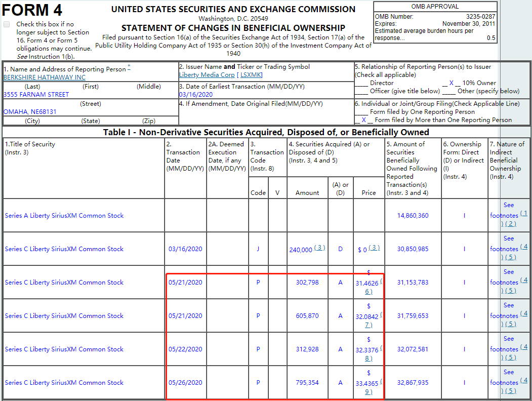Open the LSXMK ticker symbol link
The width and height of the screenshot is (532, 401).
pyautogui.click(x=251, y=74)
